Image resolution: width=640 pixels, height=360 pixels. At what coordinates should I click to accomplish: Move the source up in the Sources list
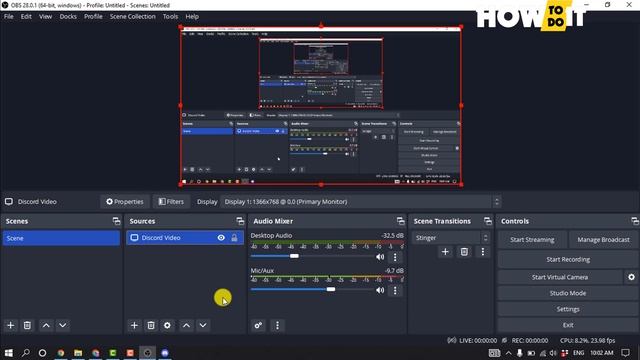[186, 325]
